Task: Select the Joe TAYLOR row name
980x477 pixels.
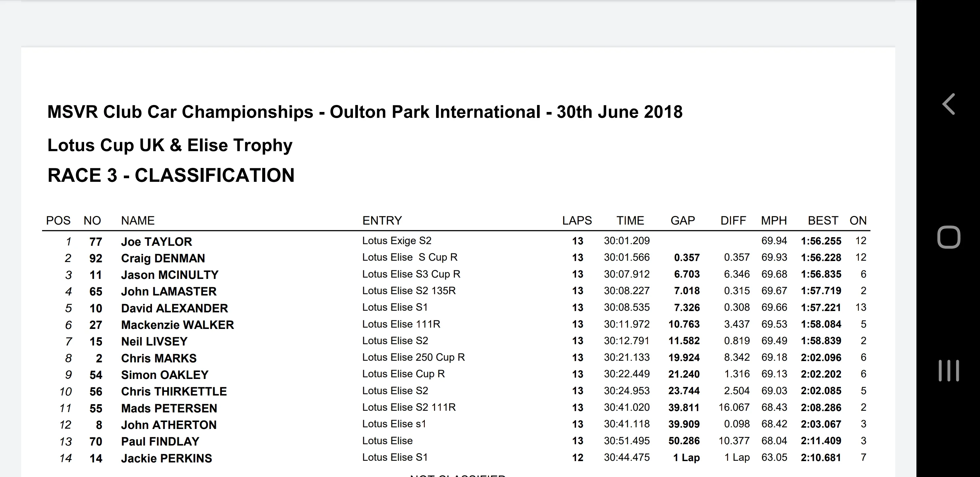Action: [x=156, y=242]
